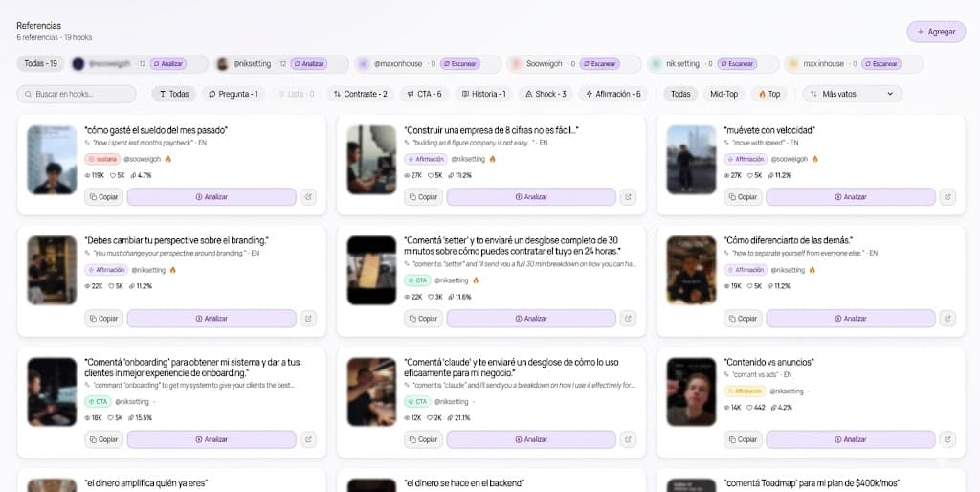The width and height of the screenshot is (980, 492).
Task: Copy the "Comentá 'onboarding'" hook
Action: tap(103, 439)
